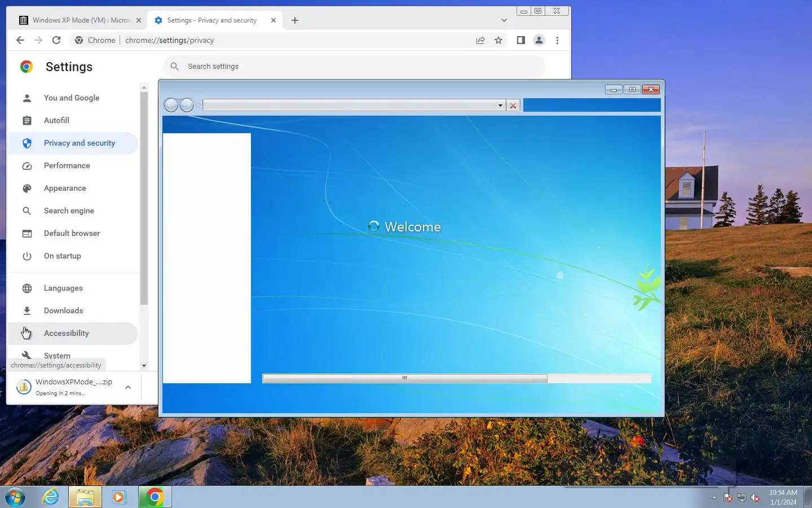Click the Search settings field
Screen dimensions: 812x508
tap(354, 66)
